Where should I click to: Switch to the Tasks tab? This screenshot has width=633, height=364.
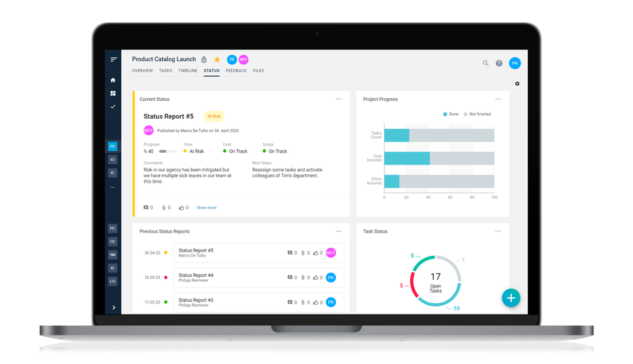pos(166,70)
